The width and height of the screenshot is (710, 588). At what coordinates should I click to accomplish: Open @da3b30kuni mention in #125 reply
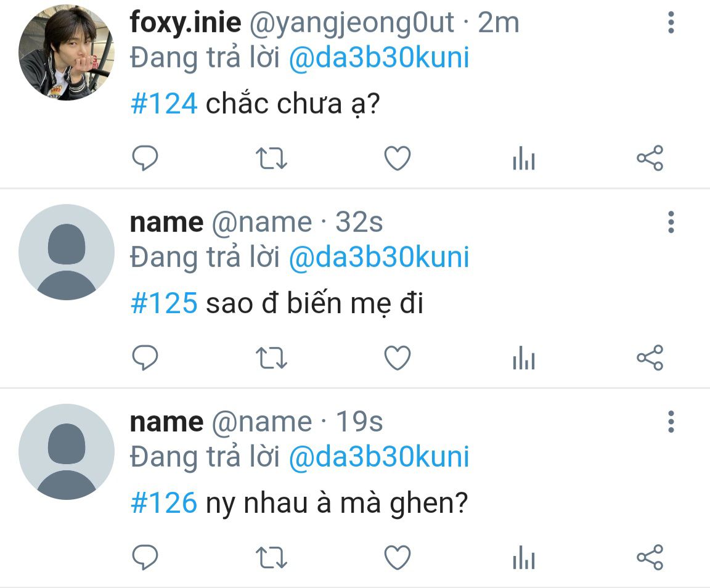[379, 257]
